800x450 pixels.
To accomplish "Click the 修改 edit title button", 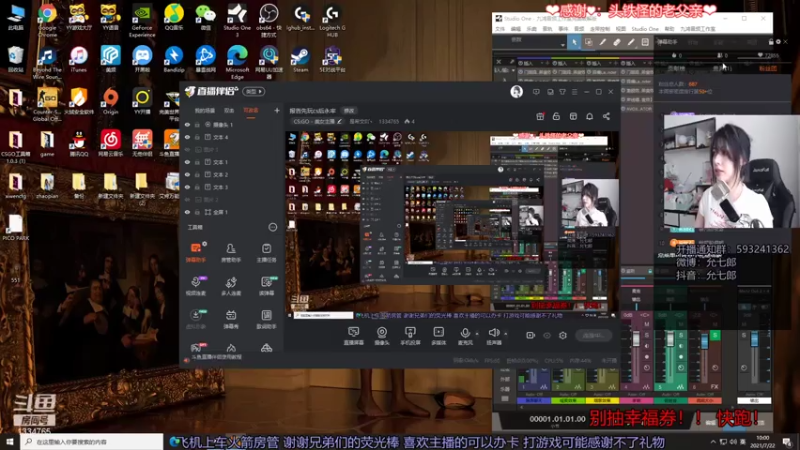I will point(349,111).
